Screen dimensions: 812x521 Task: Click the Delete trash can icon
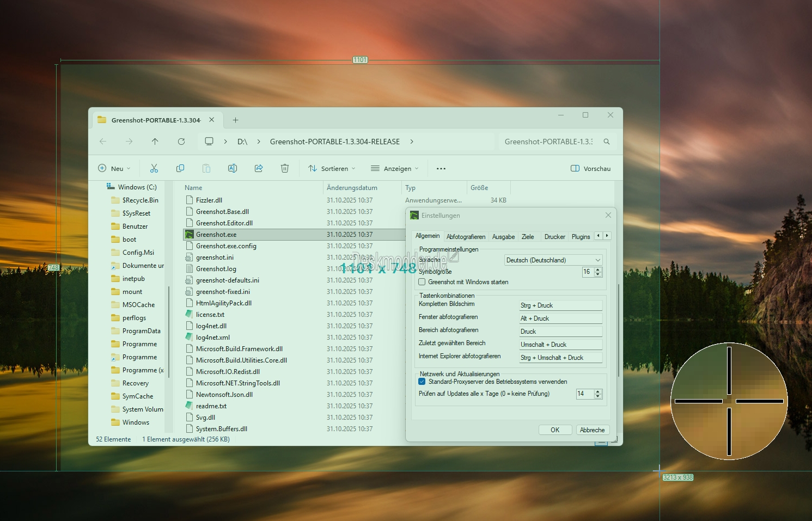(285, 169)
